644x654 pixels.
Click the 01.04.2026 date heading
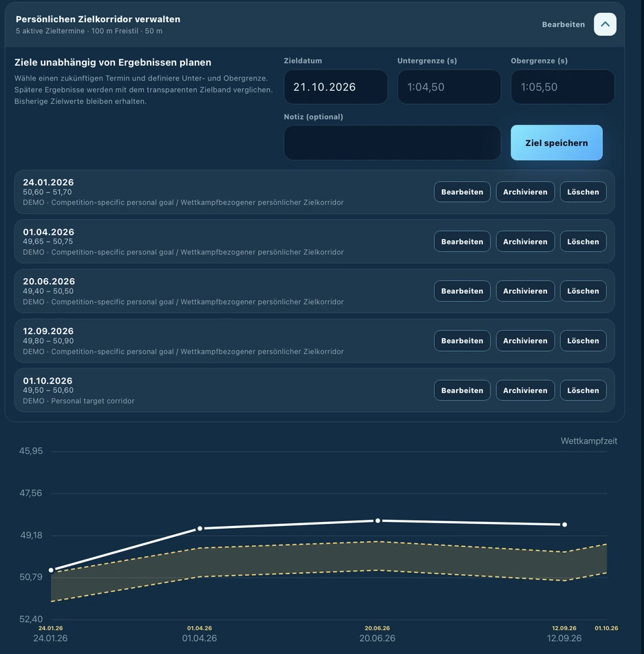coord(48,232)
